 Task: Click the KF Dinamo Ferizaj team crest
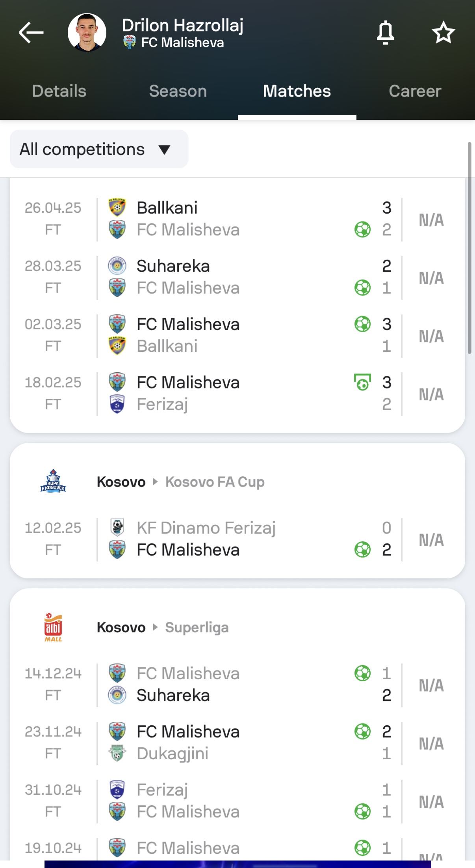pos(117,528)
